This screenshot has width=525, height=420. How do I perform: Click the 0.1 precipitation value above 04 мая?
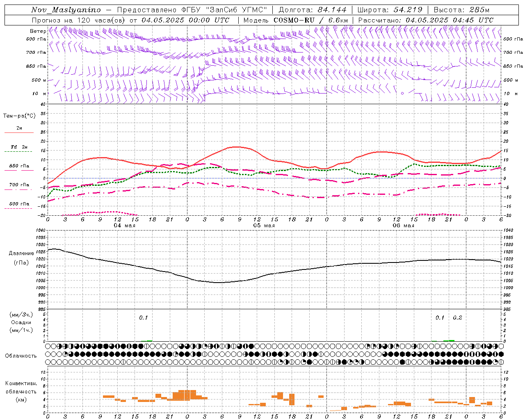coord(144,318)
